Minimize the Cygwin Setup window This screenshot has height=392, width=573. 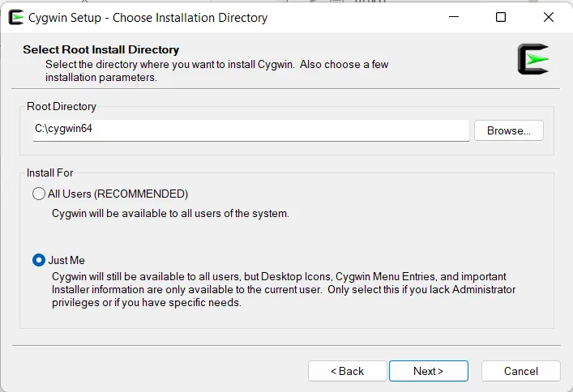(454, 17)
